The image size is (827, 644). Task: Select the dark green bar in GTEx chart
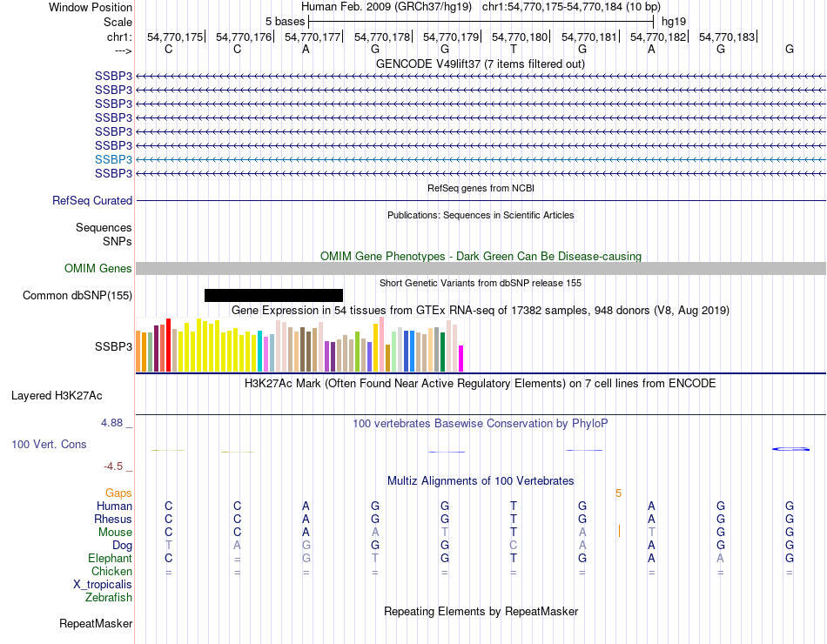click(442, 352)
